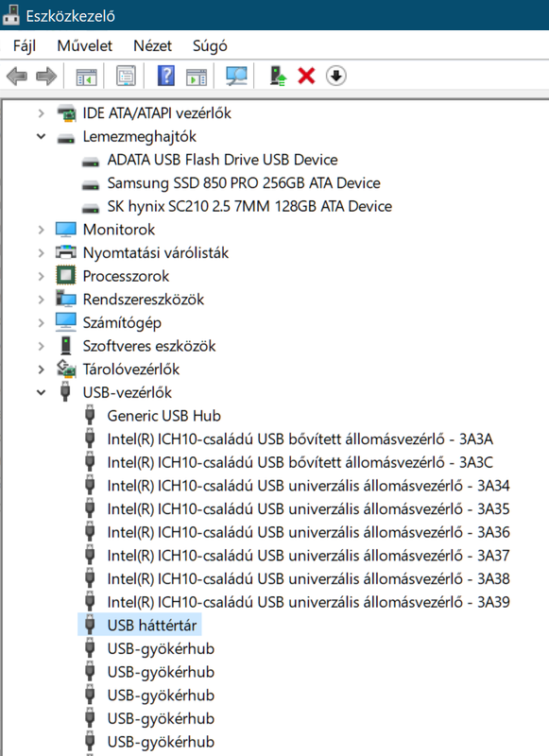Image resolution: width=549 pixels, height=756 pixels.
Task: Click the Processzorok chip icon
Action: point(66,276)
